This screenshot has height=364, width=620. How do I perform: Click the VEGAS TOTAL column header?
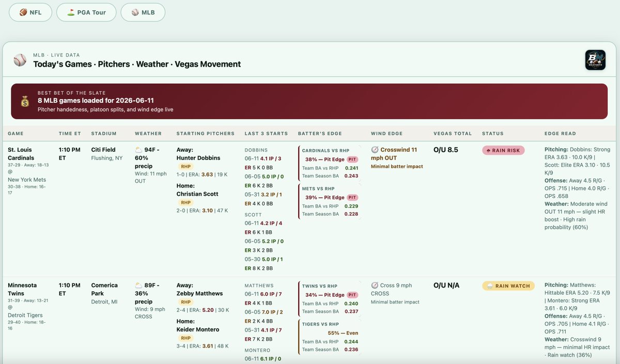click(453, 133)
